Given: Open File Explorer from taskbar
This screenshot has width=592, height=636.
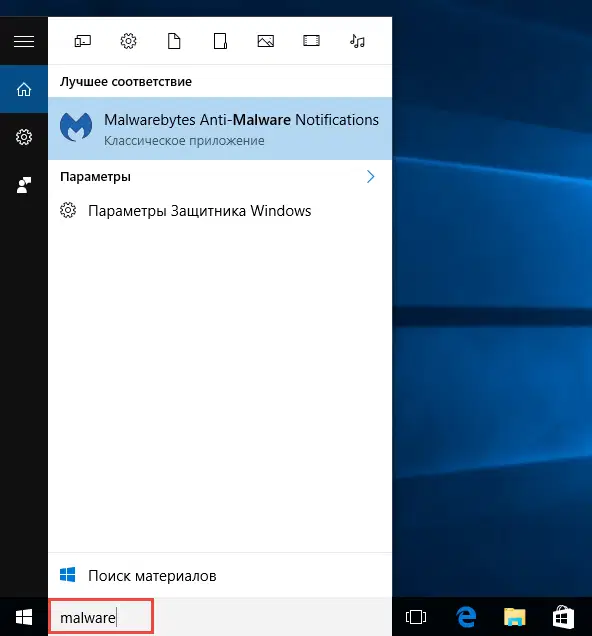Looking at the screenshot, I should (515, 617).
